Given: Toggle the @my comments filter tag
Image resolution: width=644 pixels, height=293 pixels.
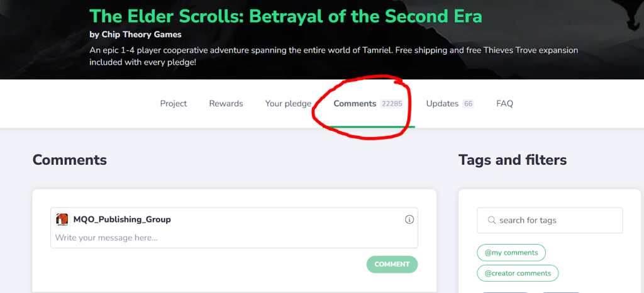Looking at the screenshot, I should (511, 253).
